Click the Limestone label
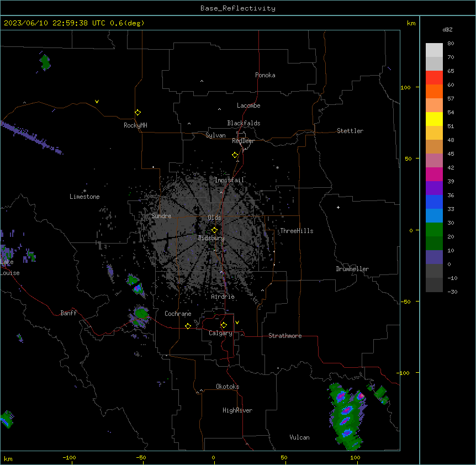This screenshot has height=465, width=476. [x=84, y=197]
